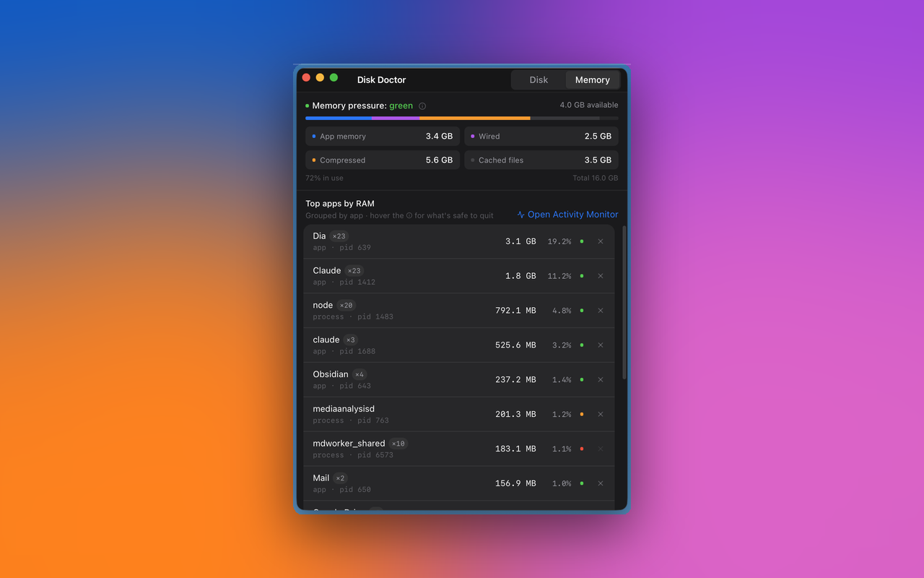Viewport: 924px width, 578px height.
Task: Click green status dot on Mail row
Action: [582, 483]
